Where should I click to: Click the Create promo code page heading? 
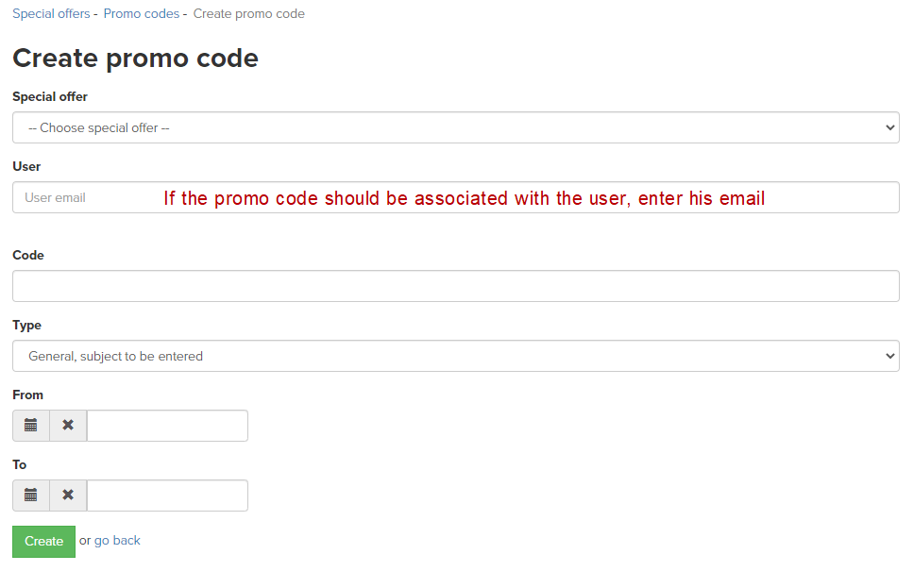pyautogui.click(x=135, y=59)
